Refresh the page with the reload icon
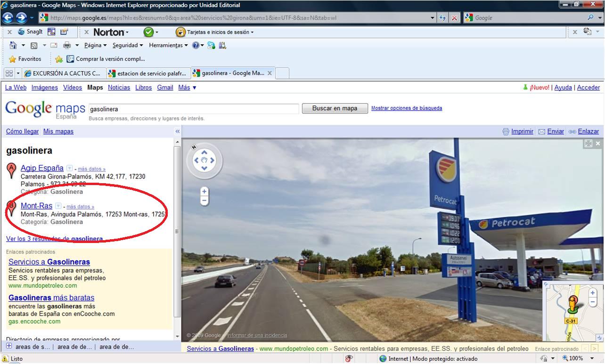 pyautogui.click(x=442, y=18)
